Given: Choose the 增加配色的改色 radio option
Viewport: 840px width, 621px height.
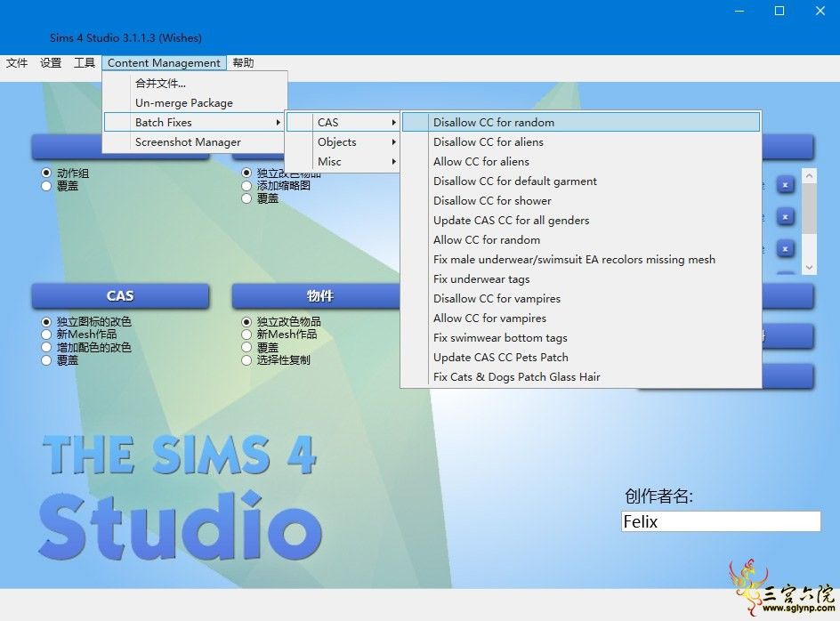Looking at the screenshot, I should point(46,347).
